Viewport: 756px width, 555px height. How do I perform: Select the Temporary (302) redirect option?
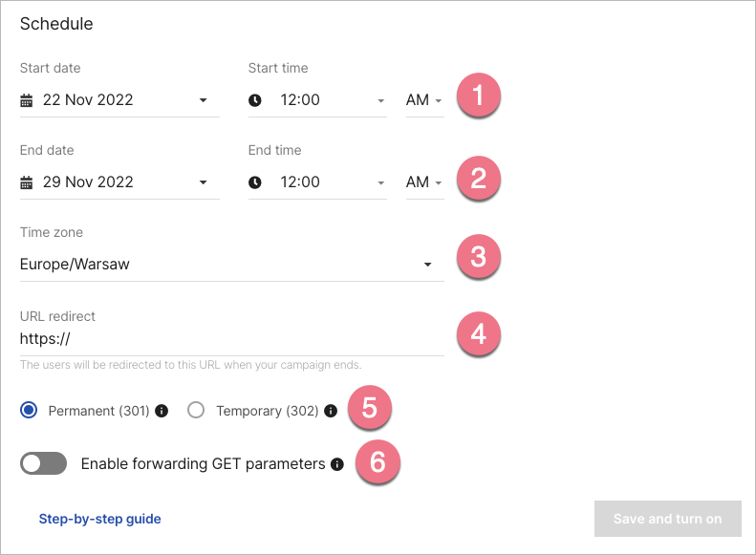coord(197,411)
